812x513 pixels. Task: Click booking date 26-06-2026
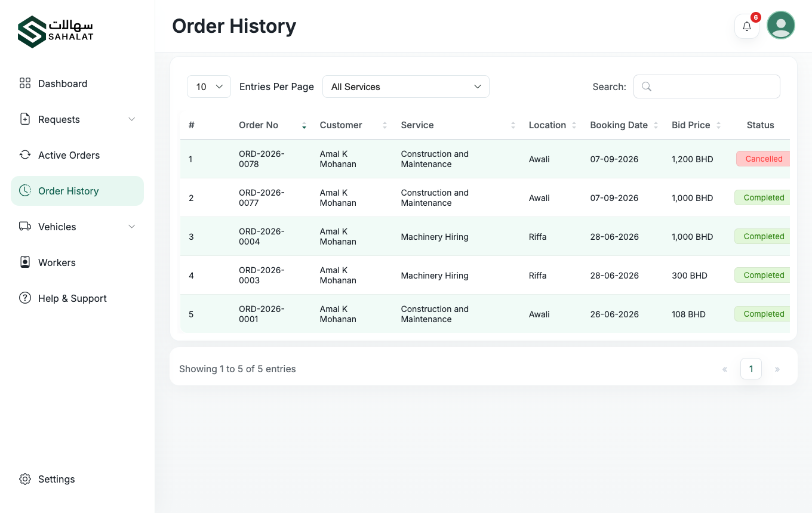coord(614,314)
